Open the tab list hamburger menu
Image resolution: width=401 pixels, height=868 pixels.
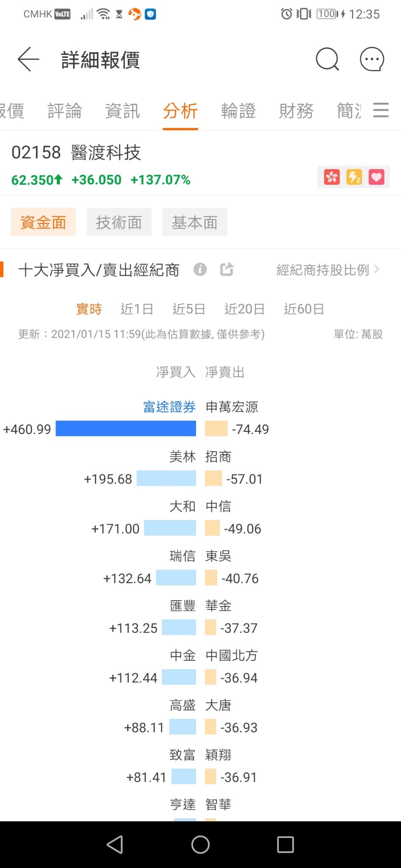click(x=381, y=110)
